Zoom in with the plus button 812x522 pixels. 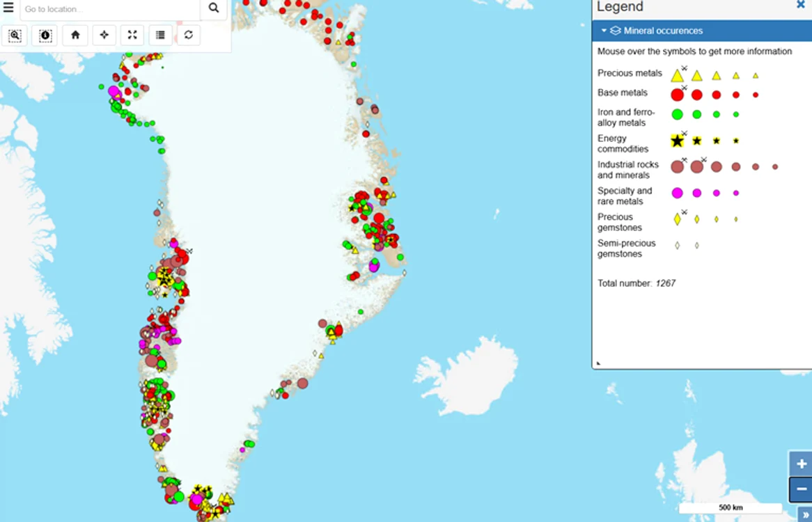801,464
